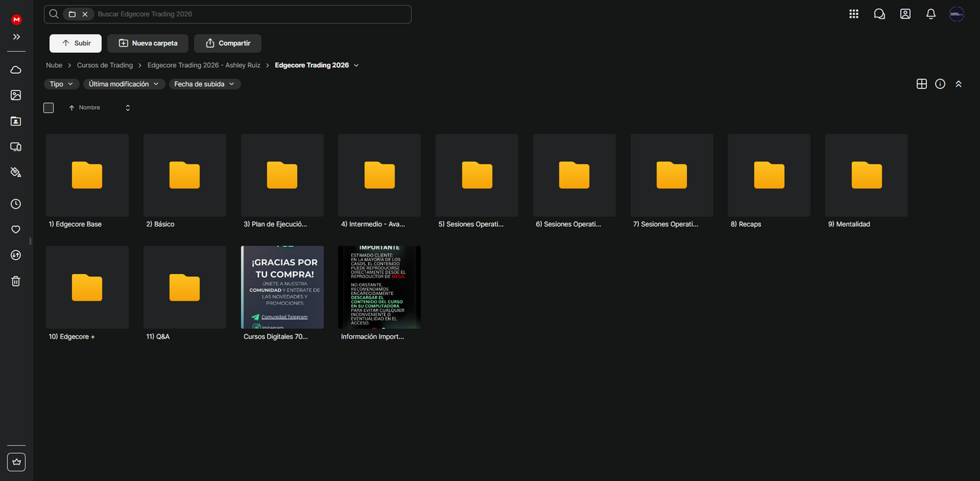This screenshot has width=980, height=481.
Task: Switch to the grid/list view toggle
Action: pos(922,84)
